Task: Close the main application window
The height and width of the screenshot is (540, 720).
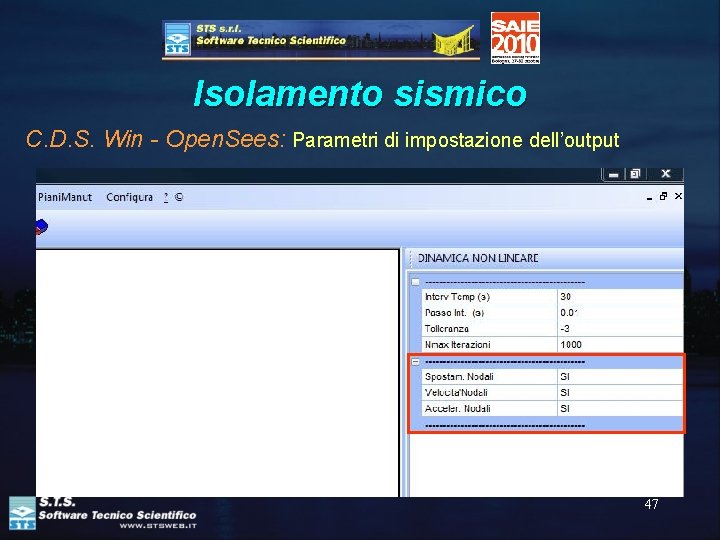Action: pos(665,174)
